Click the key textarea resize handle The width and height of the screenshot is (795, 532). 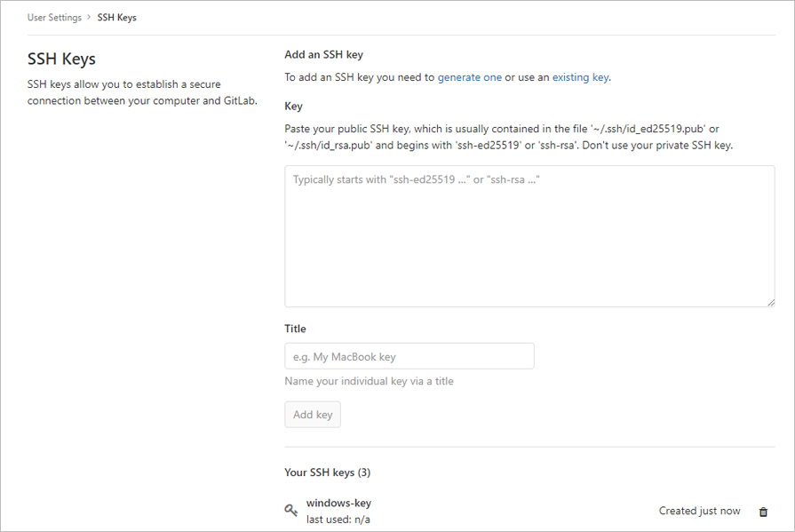point(771,303)
